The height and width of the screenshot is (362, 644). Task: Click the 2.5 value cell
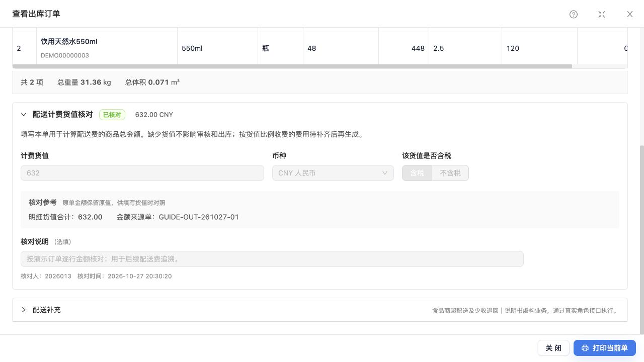[x=465, y=48]
